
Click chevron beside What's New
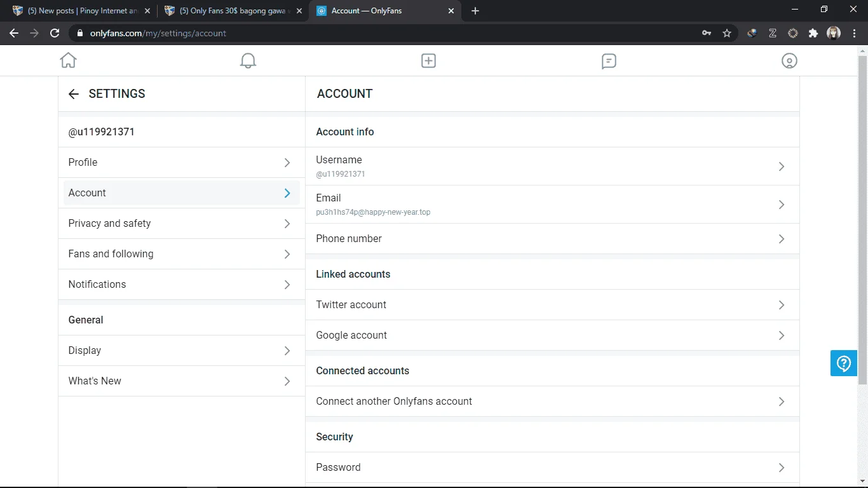(x=287, y=381)
